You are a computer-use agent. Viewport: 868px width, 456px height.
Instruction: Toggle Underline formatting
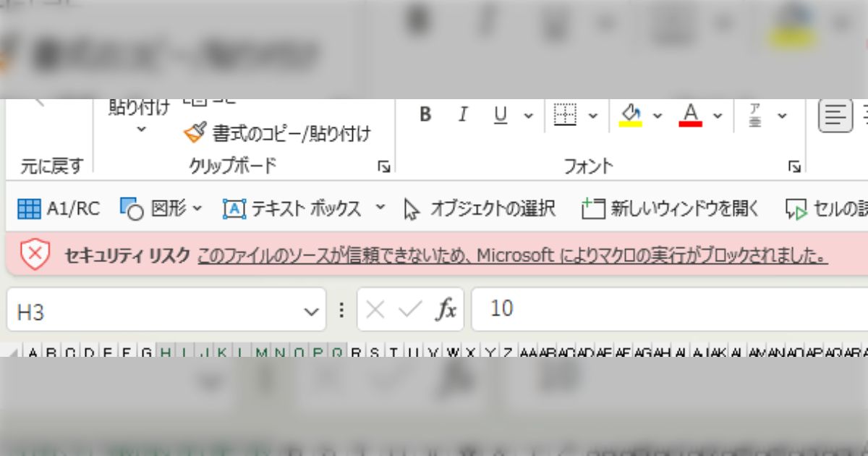(x=500, y=115)
